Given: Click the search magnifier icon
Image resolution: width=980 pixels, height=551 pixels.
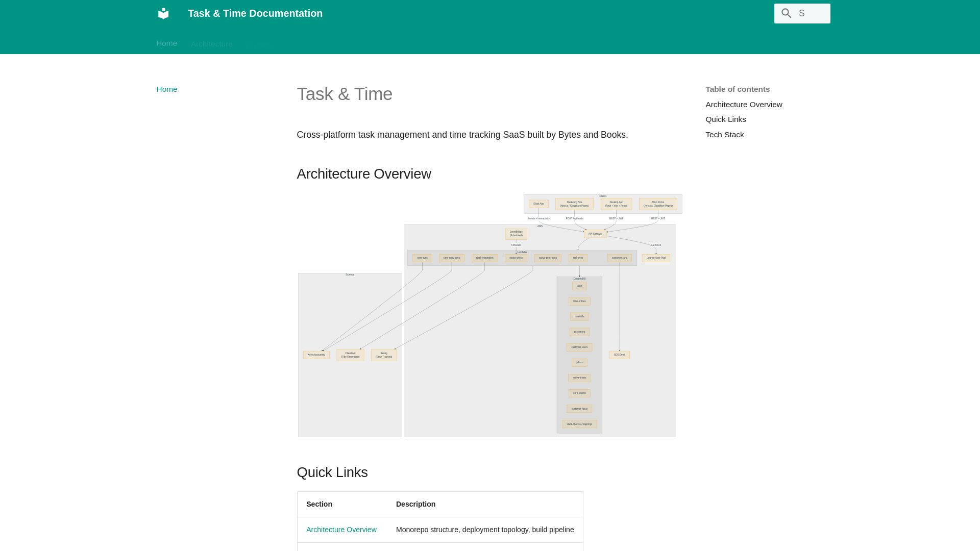Looking at the screenshot, I should pos(787,13).
